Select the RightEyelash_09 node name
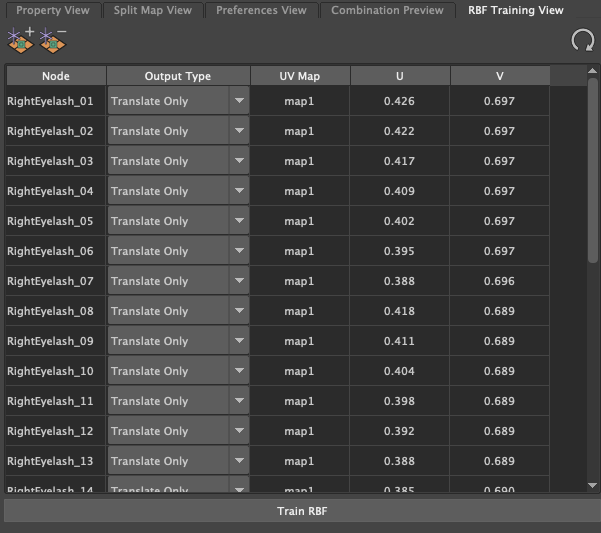 coord(50,341)
